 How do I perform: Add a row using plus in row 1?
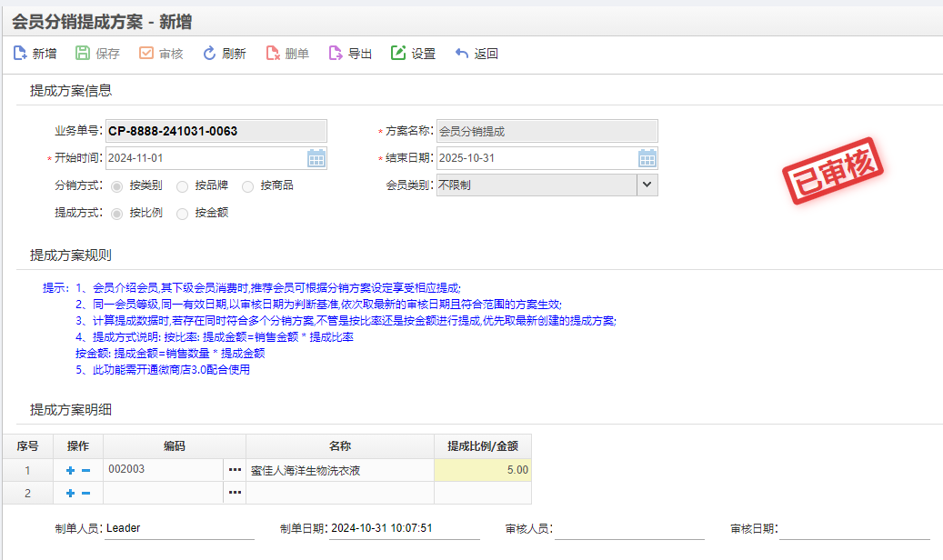coord(70,470)
